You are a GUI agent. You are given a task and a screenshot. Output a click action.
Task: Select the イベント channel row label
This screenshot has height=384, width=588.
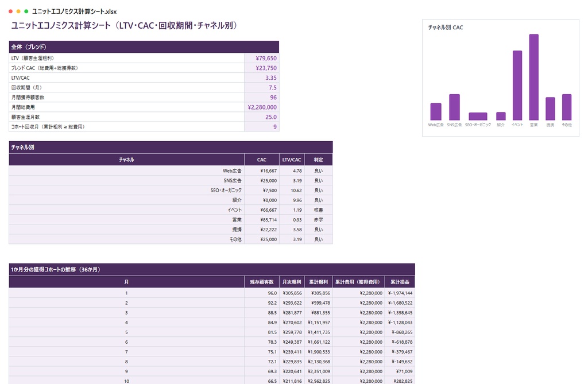click(127, 210)
